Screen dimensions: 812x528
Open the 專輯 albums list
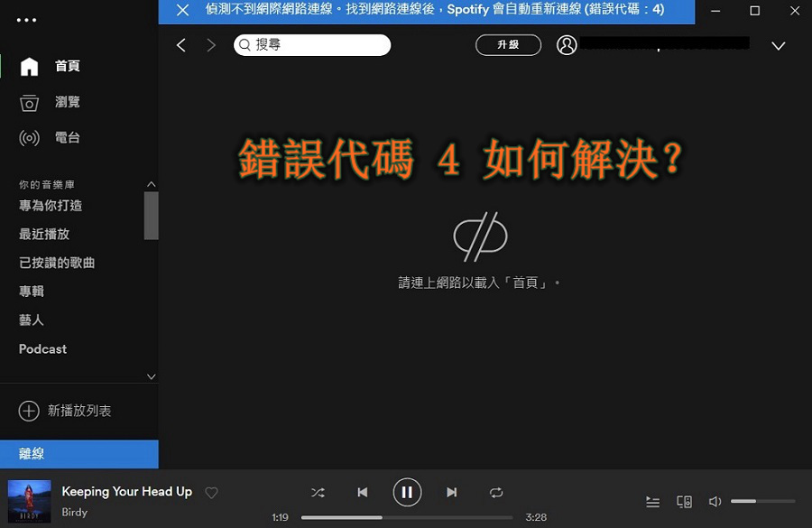(x=32, y=292)
